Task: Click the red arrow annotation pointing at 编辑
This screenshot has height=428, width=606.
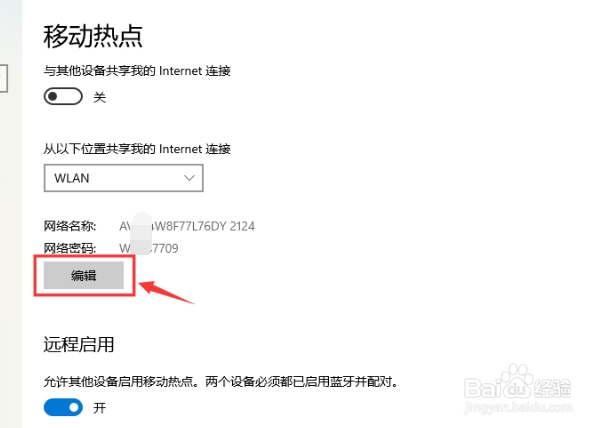Action: coord(166,292)
